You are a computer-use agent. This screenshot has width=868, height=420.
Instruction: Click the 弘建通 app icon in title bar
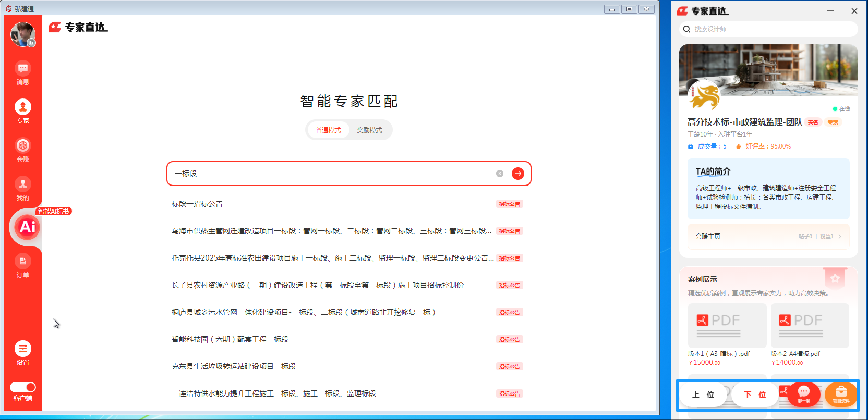[x=8, y=9]
